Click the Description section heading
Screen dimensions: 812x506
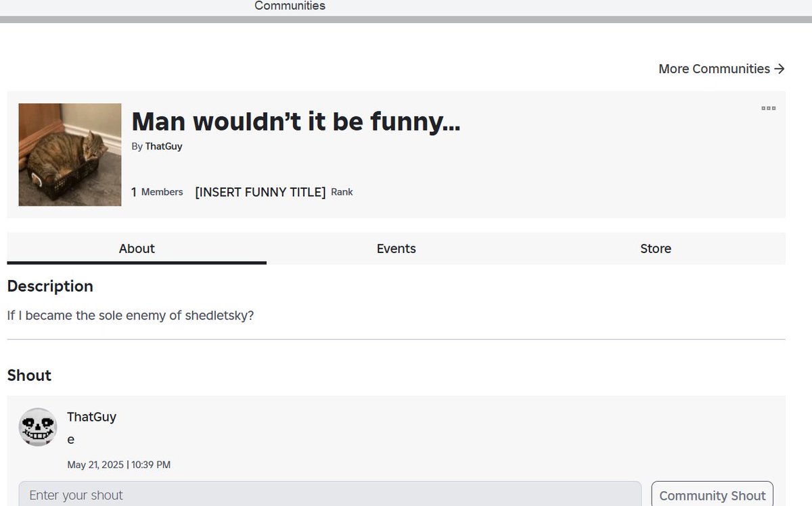pos(50,286)
